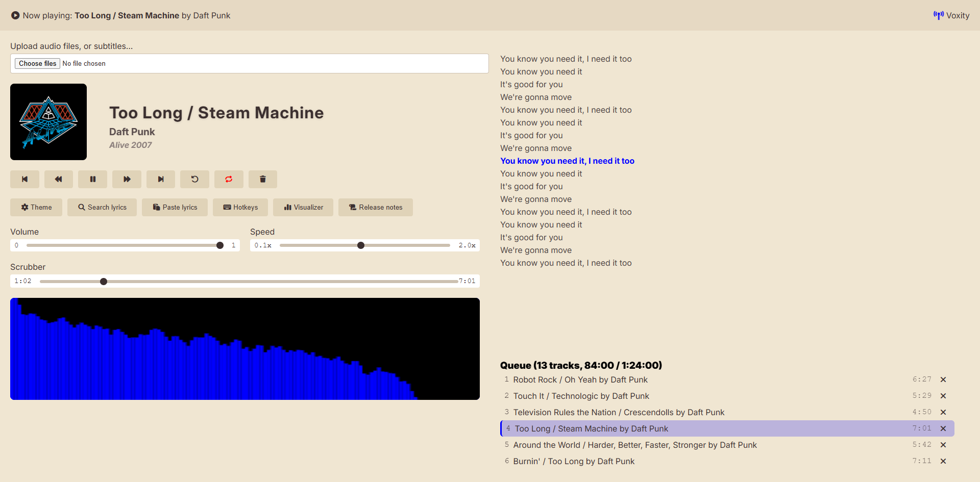This screenshot has height=482, width=980.
Task: Pause the current song
Action: point(92,179)
